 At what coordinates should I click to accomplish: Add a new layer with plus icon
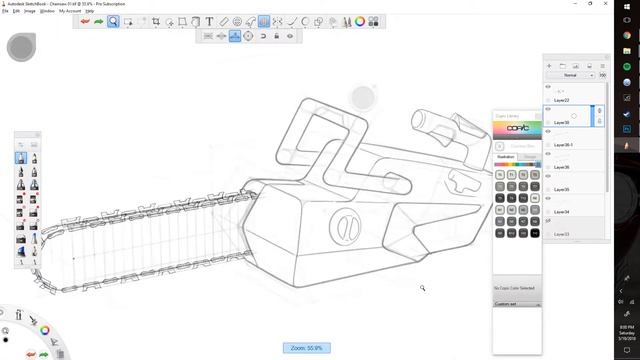[x=549, y=66]
